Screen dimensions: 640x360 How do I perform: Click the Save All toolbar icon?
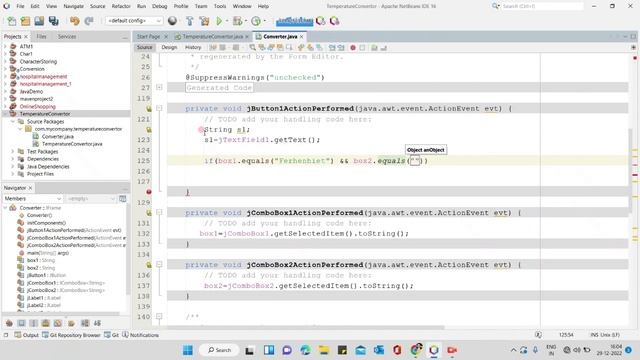point(53,21)
